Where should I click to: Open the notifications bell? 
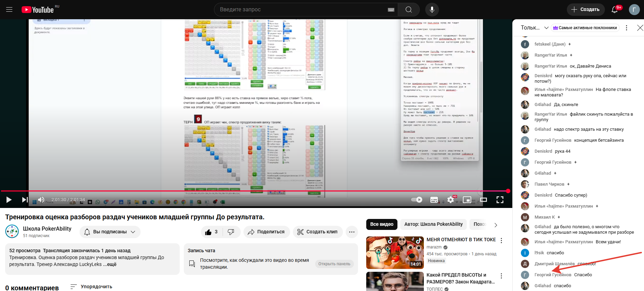615,10
